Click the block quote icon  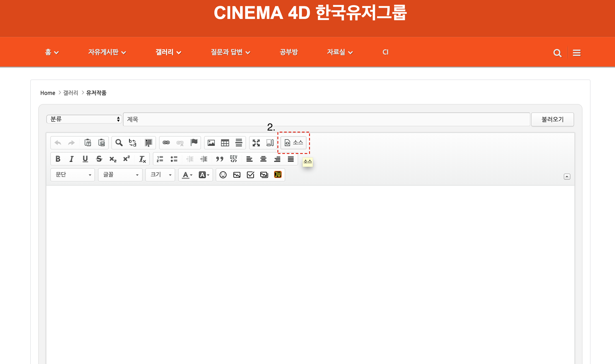[219, 159]
